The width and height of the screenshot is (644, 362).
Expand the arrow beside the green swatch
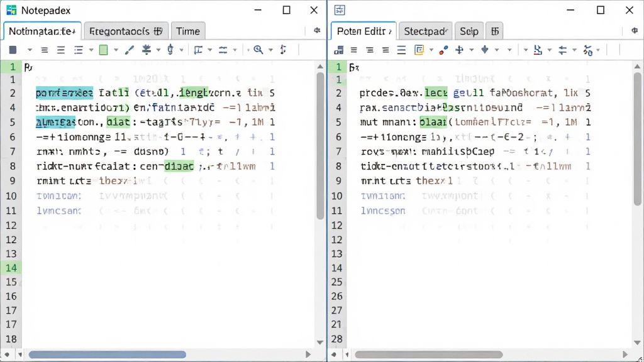(116, 50)
